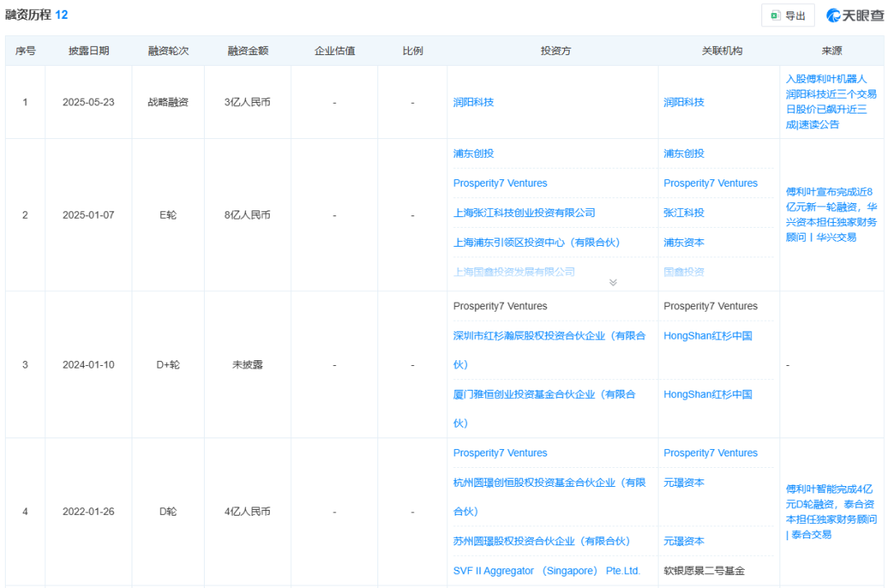
Task: Click 深圳市红杉瀚辰股权投资合伙企业 link
Action: pos(549,336)
